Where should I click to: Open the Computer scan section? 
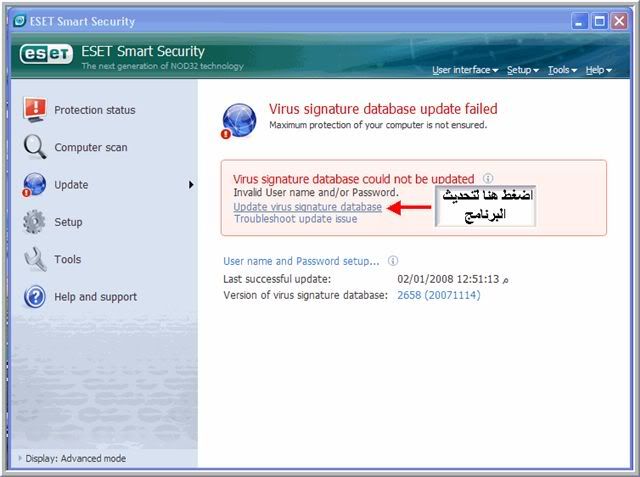click(x=91, y=147)
